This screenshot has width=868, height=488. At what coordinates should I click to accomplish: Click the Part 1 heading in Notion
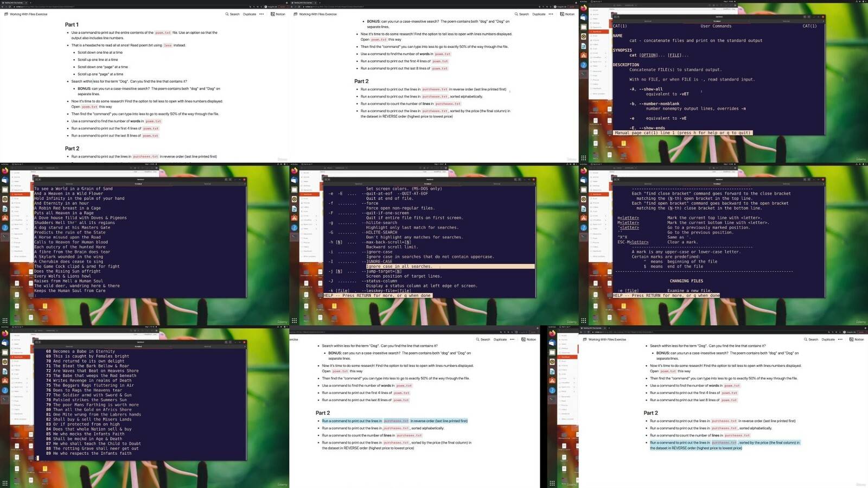[x=72, y=25]
